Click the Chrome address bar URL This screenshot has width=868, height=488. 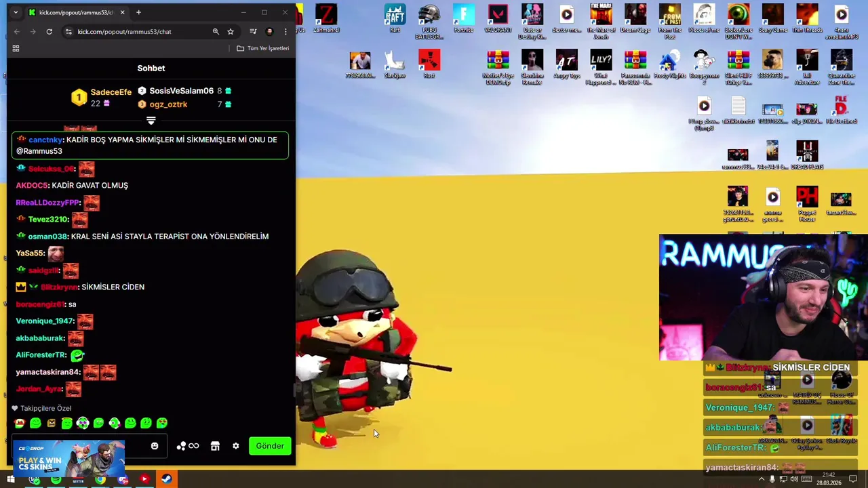(124, 31)
